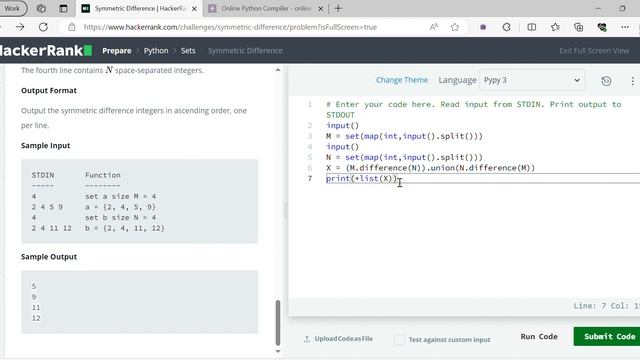Enable Test against custom input checkbox
640x360 pixels.
coord(400,340)
